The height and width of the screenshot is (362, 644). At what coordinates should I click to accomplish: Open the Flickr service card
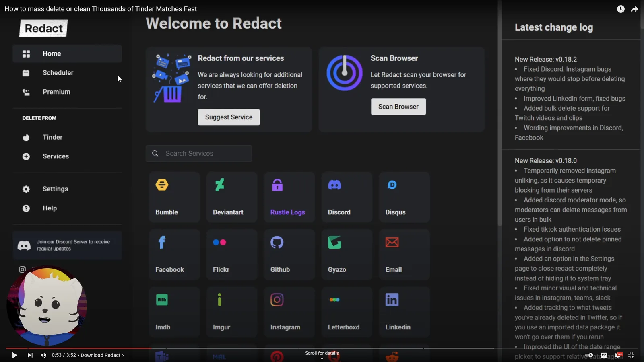coord(232,255)
